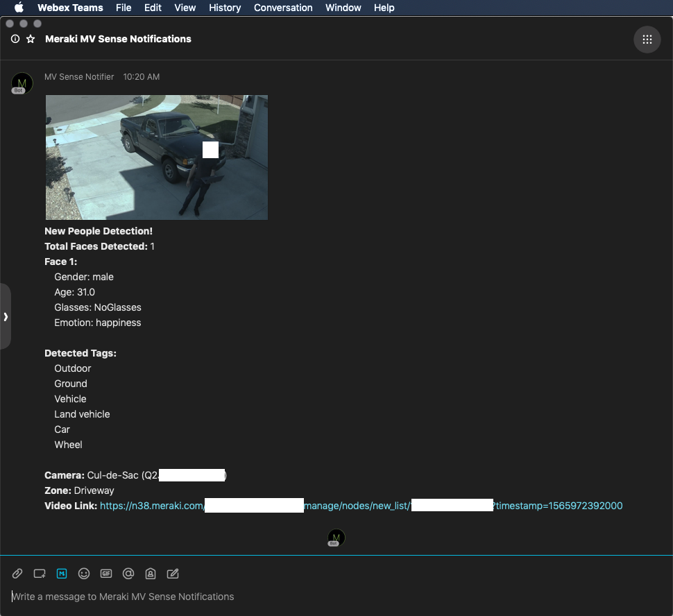Click the Total Faces Detected line
673x616 pixels.
[x=100, y=246]
